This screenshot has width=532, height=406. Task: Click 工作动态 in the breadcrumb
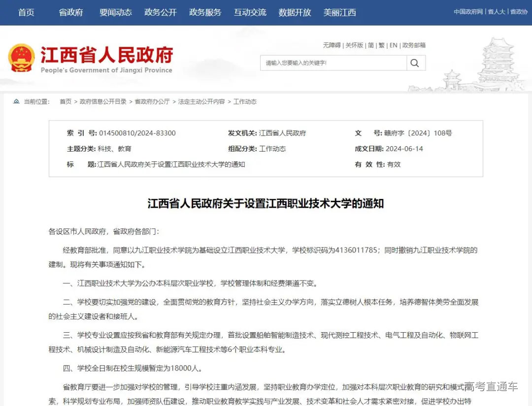click(244, 102)
